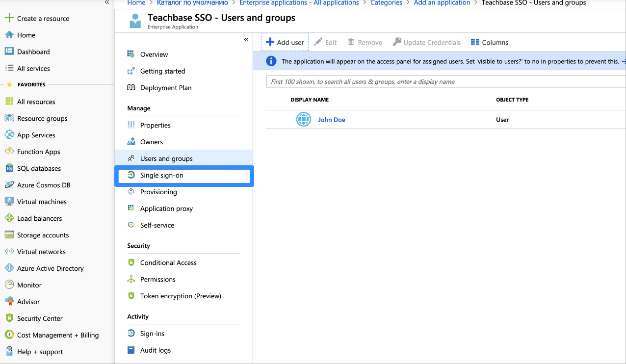
Task: Click the users and groups search field
Action: [445, 81]
